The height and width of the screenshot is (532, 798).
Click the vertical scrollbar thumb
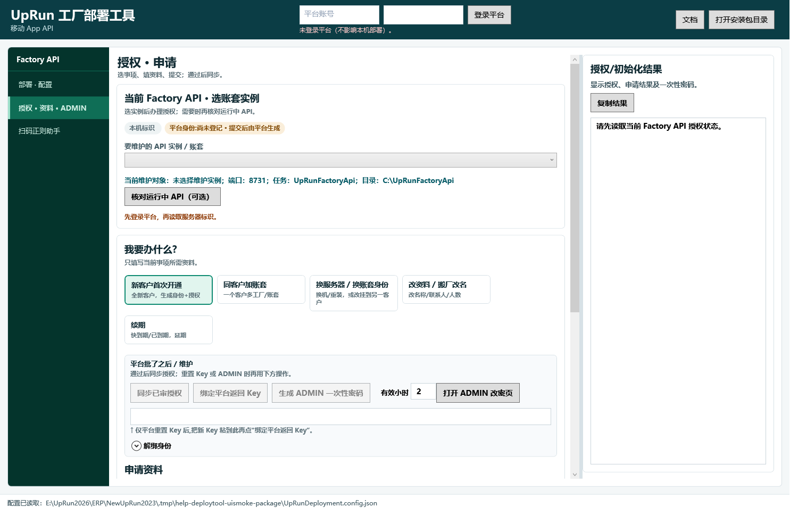click(575, 188)
